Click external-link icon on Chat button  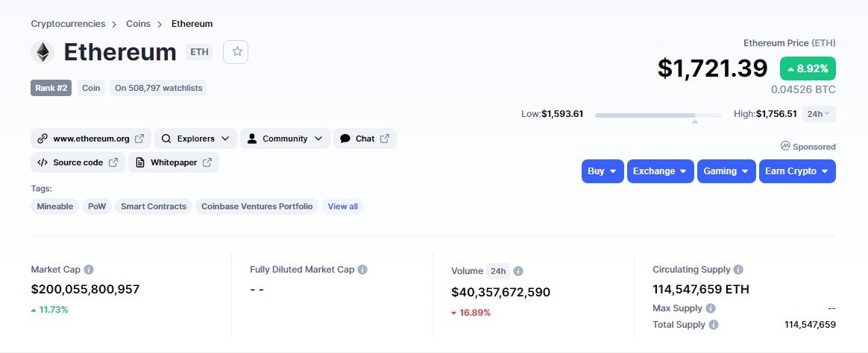(x=385, y=139)
